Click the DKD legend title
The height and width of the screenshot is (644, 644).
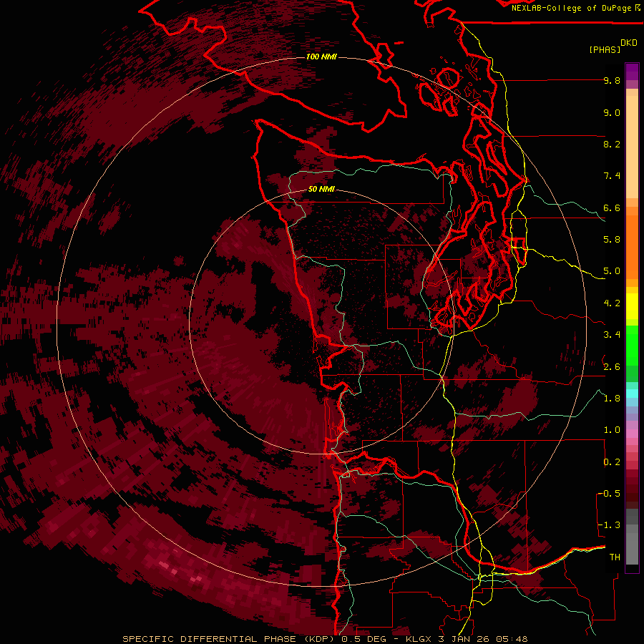point(629,43)
